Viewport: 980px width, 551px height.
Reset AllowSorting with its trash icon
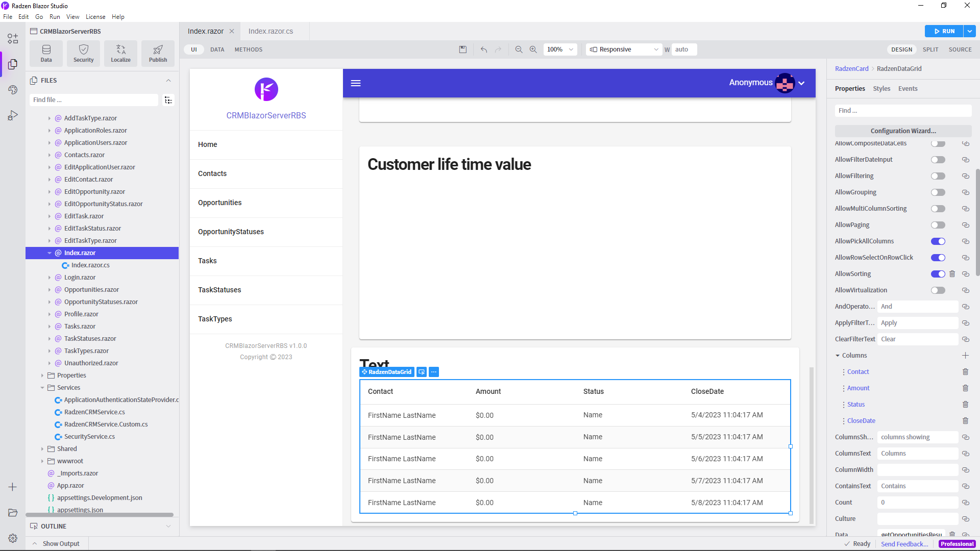coord(952,274)
